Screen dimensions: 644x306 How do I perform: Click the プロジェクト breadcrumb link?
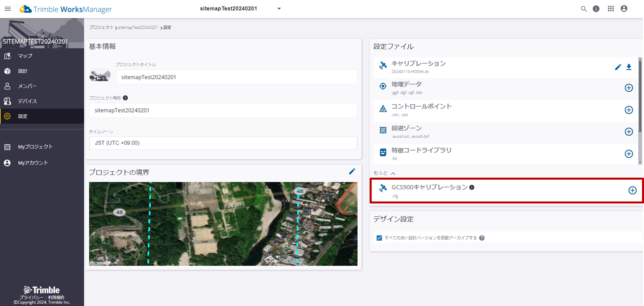pyautogui.click(x=101, y=27)
